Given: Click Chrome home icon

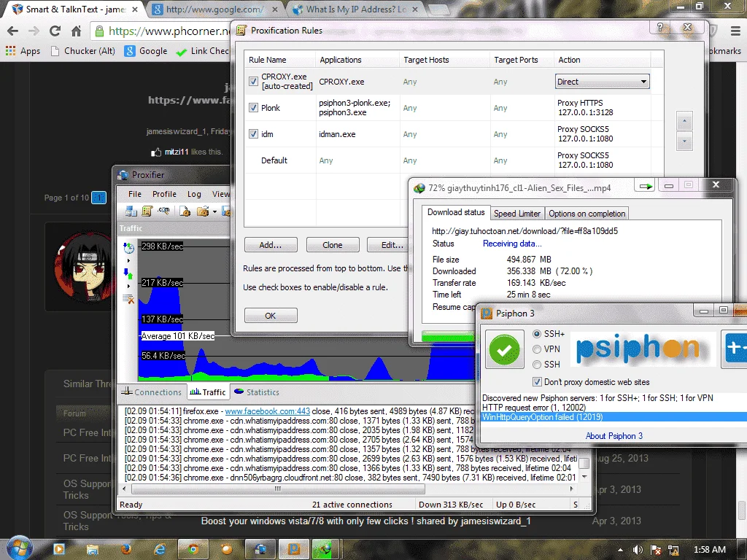Looking at the screenshot, I should click(76, 31).
